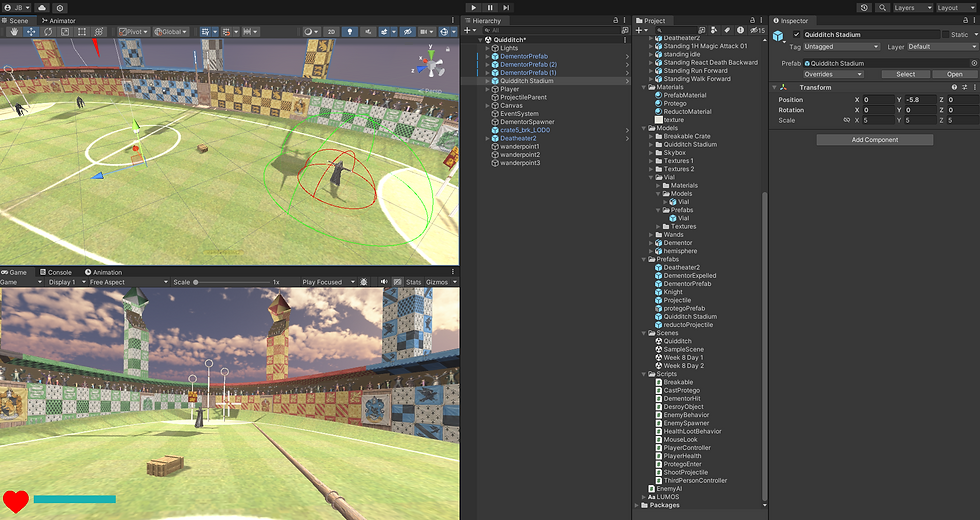980x520 pixels.
Task: Open the Inspector prefab cube icon
Action: [778, 36]
